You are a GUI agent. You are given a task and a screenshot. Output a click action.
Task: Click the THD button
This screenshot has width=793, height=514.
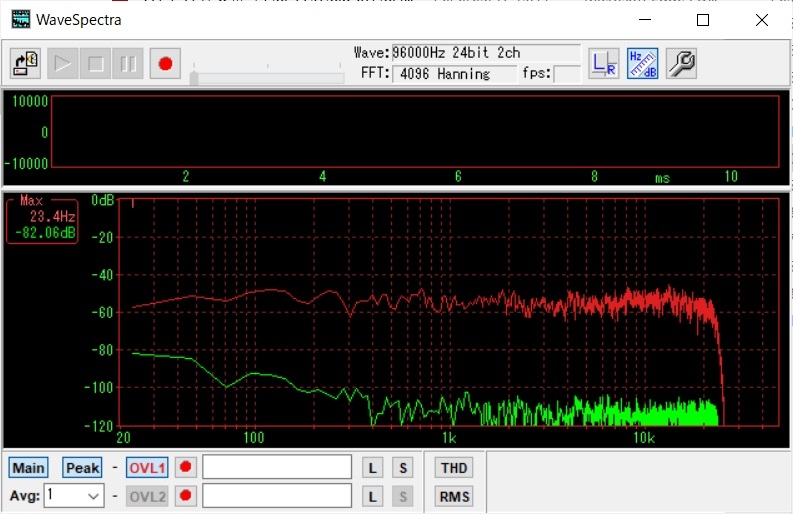point(453,468)
